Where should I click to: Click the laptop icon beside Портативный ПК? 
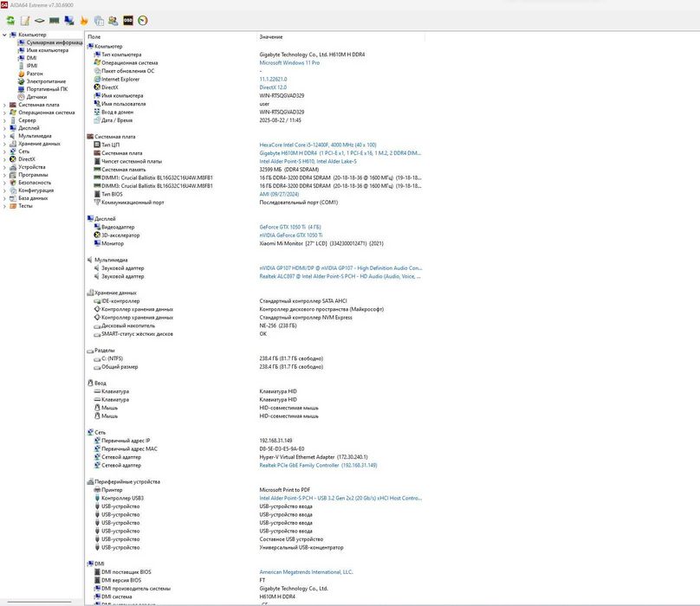pyautogui.click(x=21, y=89)
